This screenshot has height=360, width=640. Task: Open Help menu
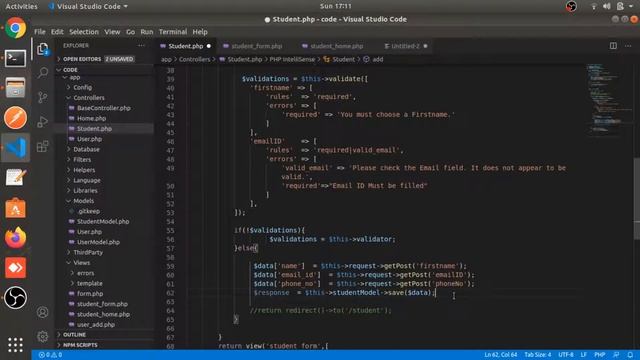[200, 32]
